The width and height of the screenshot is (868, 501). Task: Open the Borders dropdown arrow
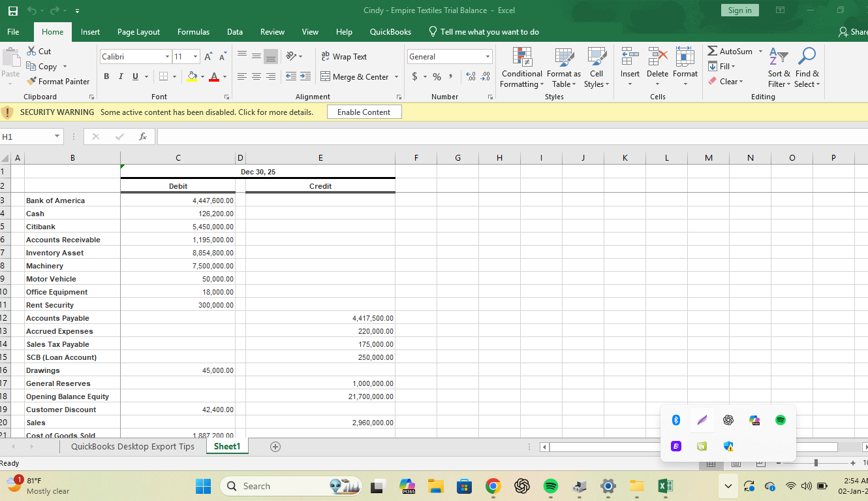[174, 77]
